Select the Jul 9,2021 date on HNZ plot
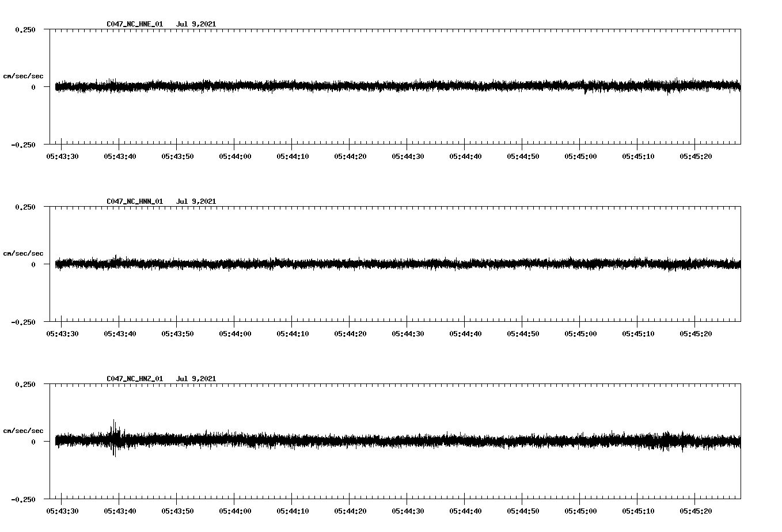Screen dimensions: 782x532 196,379
